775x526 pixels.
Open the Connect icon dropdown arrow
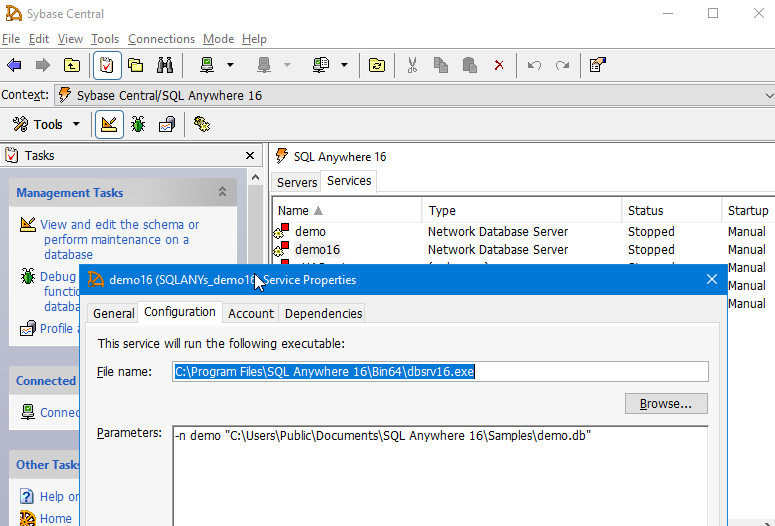(230, 65)
